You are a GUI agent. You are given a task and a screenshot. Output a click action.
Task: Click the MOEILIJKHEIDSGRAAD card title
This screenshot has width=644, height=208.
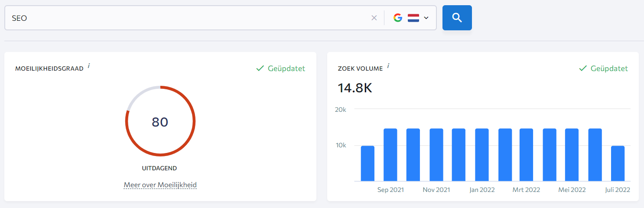coord(49,69)
